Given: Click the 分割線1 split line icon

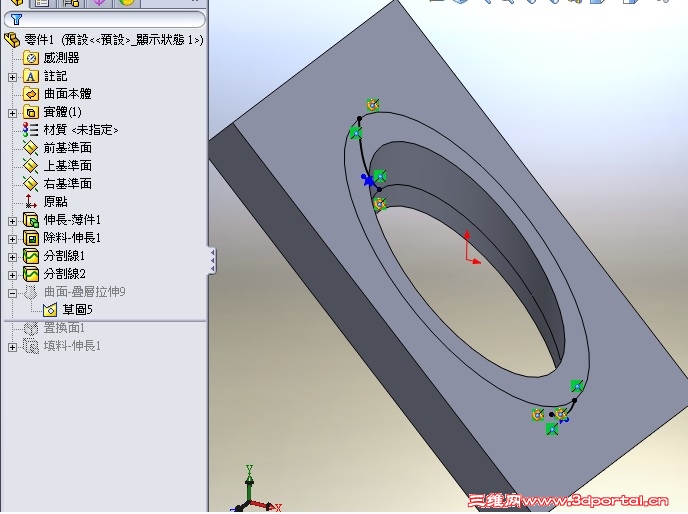Looking at the screenshot, I should 31,256.
